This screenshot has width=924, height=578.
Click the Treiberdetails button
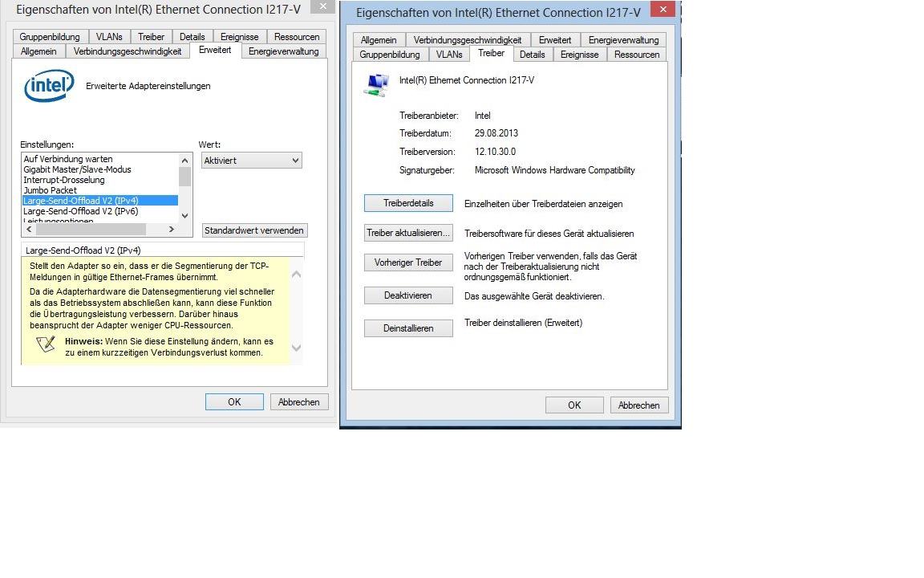coord(408,203)
